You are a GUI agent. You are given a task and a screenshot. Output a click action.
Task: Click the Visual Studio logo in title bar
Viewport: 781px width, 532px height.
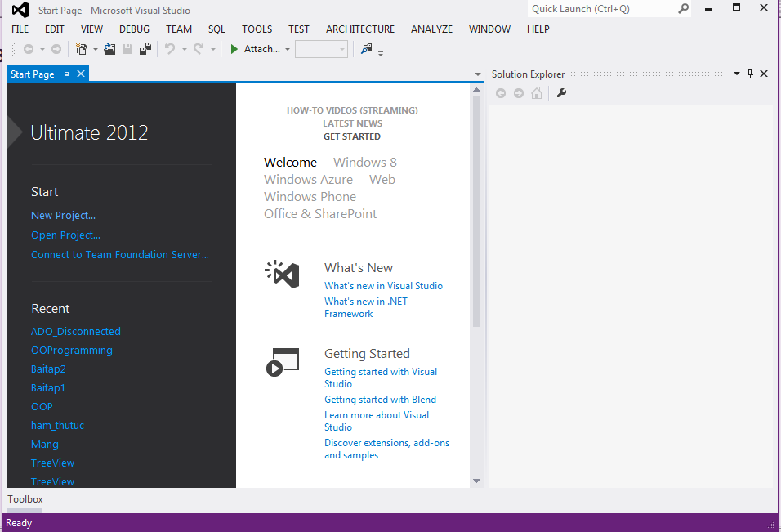coord(20,10)
